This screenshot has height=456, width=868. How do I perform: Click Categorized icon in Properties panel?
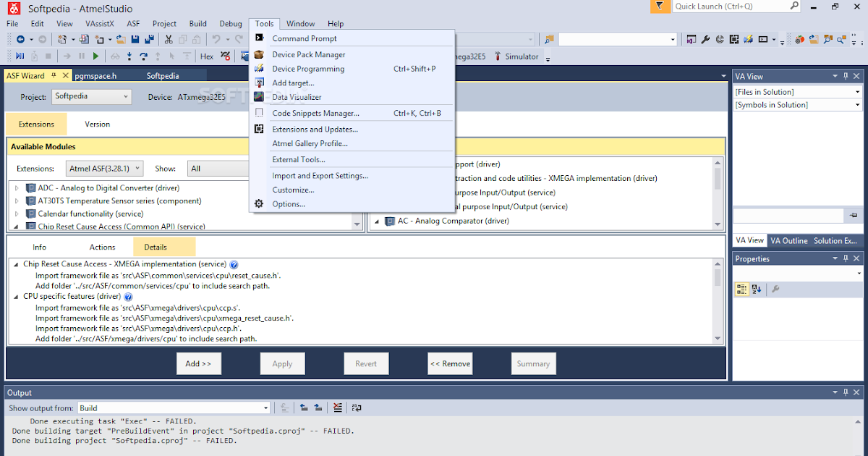[x=741, y=289]
